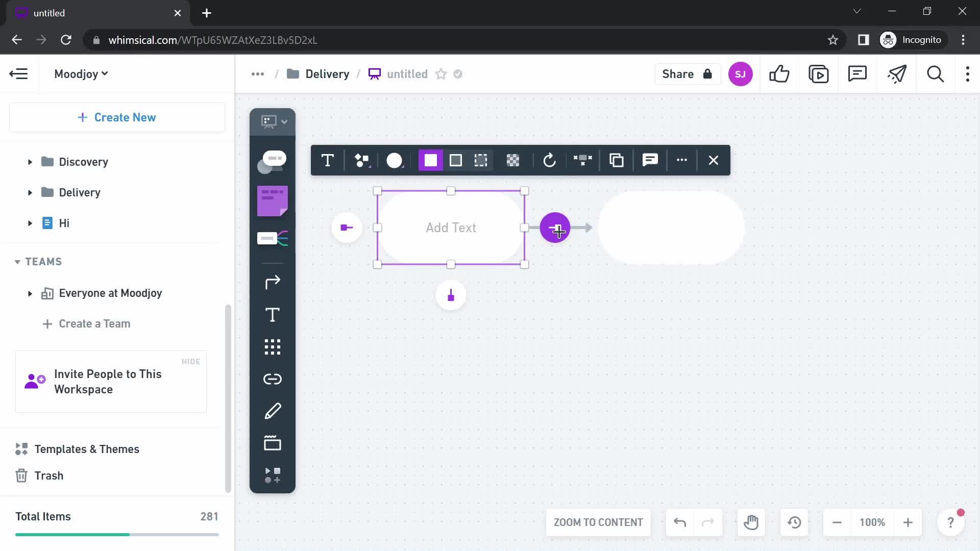The height and width of the screenshot is (551, 980).
Task: Open the board more options menu
Action: [x=967, y=74]
